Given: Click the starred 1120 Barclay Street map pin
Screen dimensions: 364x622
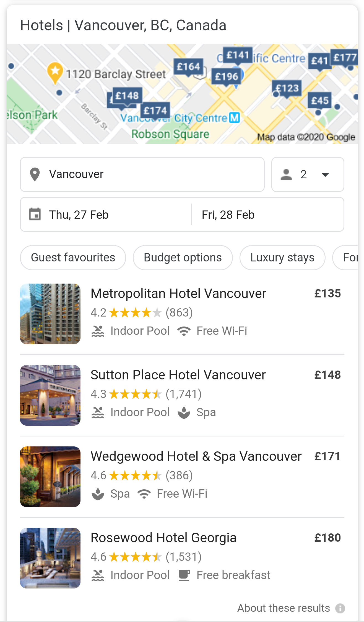Looking at the screenshot, I should (55, 72).
